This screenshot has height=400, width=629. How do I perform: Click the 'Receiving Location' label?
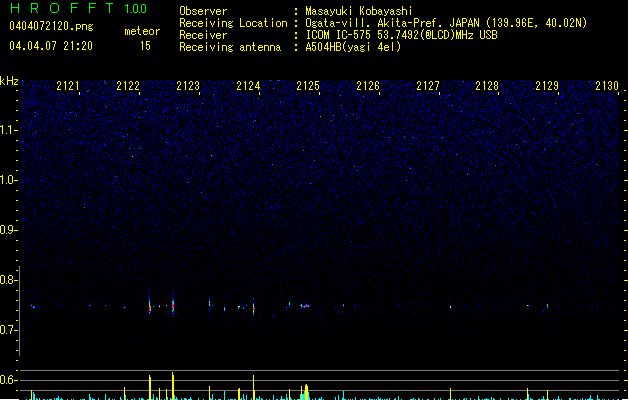pos(233,23)
